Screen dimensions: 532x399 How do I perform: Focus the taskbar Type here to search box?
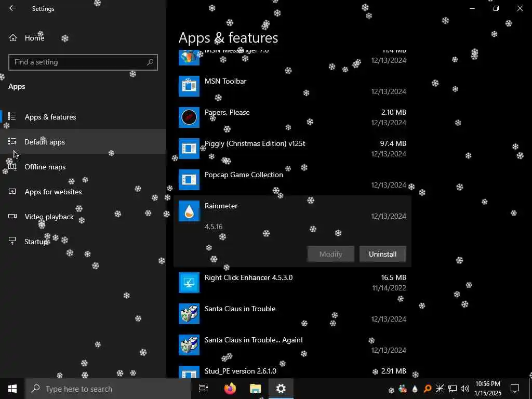108,389
